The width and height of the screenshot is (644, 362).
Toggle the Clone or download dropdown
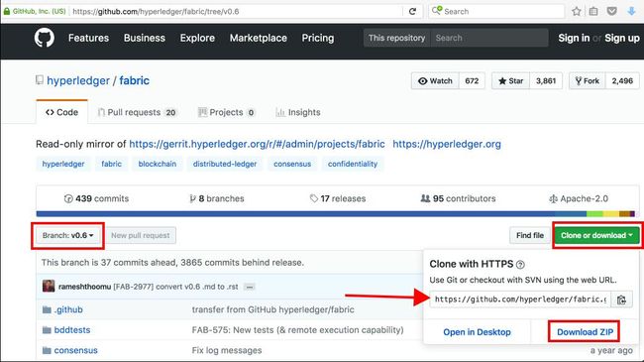click(596, 235)
